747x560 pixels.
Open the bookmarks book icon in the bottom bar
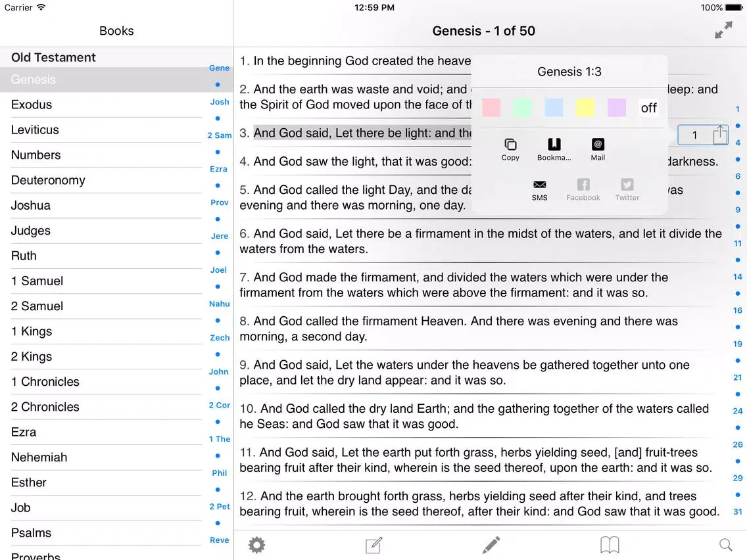pos(610,545)
